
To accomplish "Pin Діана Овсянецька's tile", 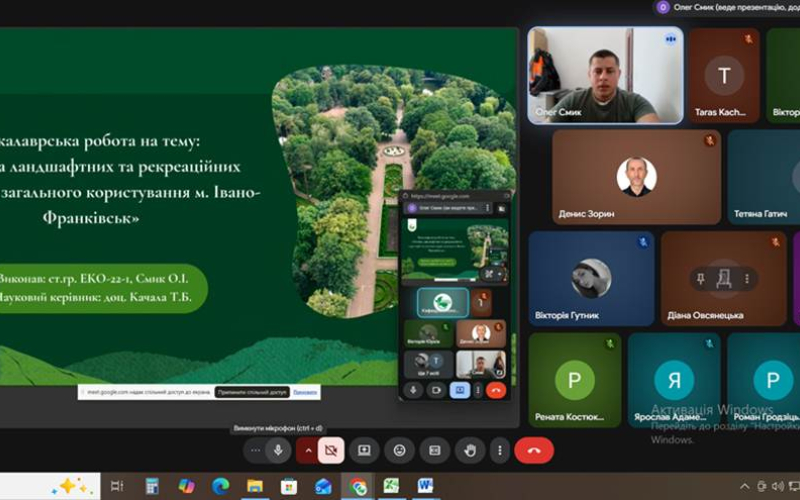I will (x=701, y=279).
